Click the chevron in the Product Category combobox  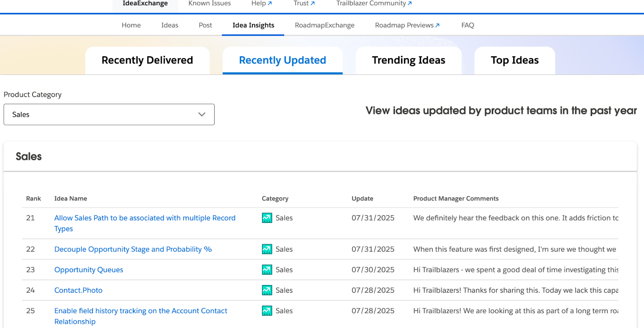(x=202, y=115)
